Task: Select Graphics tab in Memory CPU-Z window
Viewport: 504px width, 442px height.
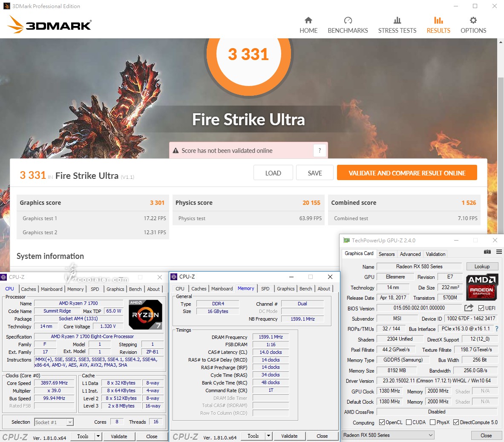Action: [x=286, y=289]
